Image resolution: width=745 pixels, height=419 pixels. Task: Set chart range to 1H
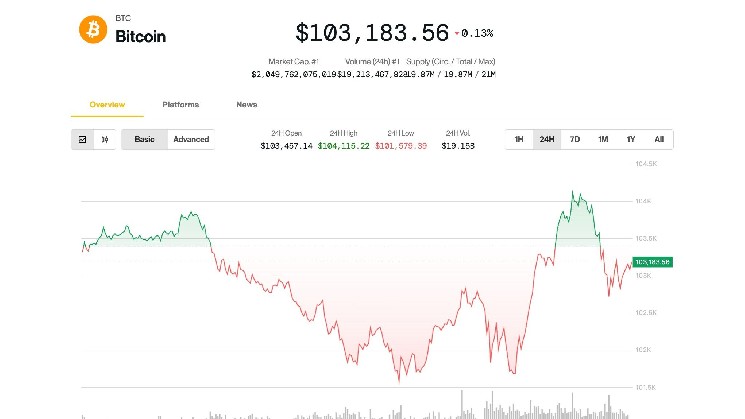(x=519, y=139)
